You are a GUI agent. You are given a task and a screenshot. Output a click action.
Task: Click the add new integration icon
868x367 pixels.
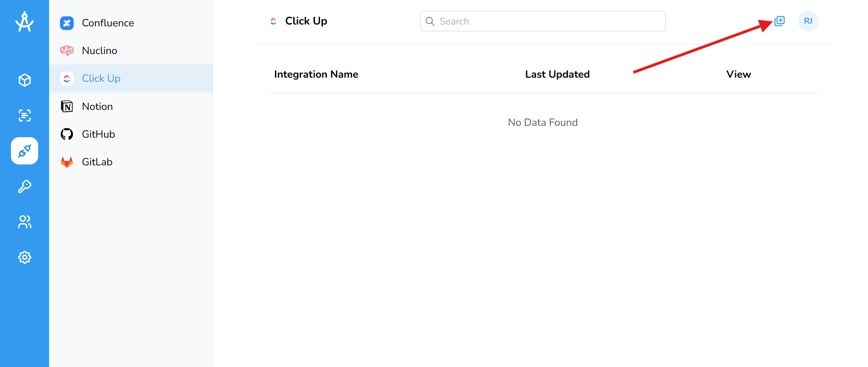pos(778,21)
